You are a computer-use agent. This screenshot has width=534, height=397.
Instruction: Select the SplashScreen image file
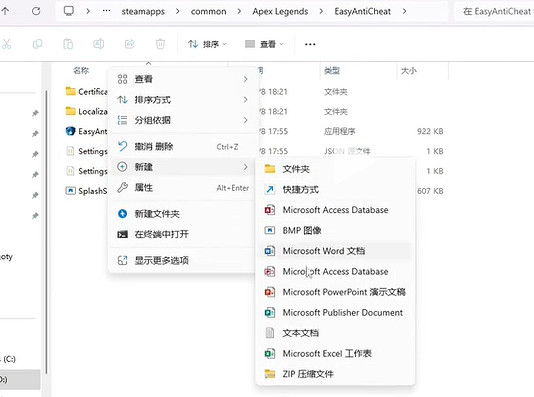87,191
